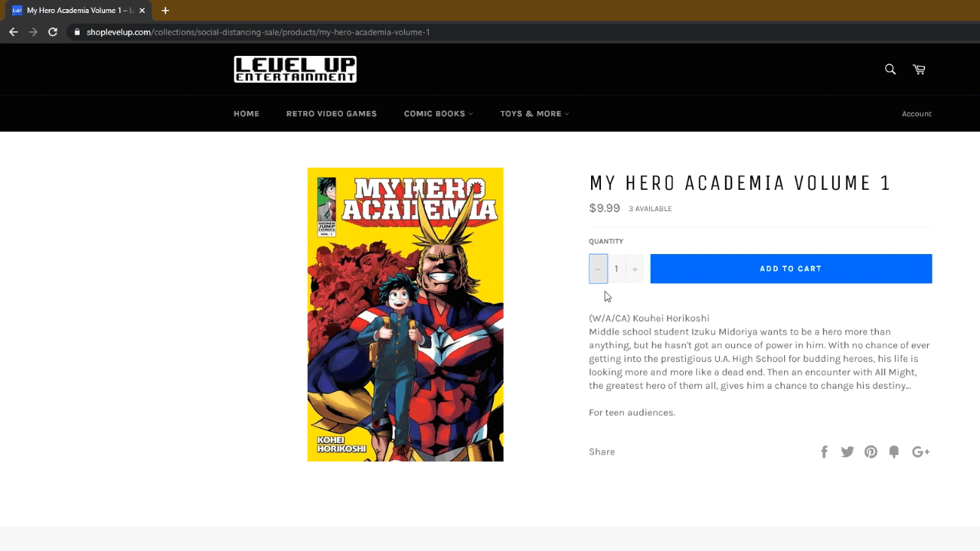
Task: Decrease quantity with minus button
Action: point(598,269)
